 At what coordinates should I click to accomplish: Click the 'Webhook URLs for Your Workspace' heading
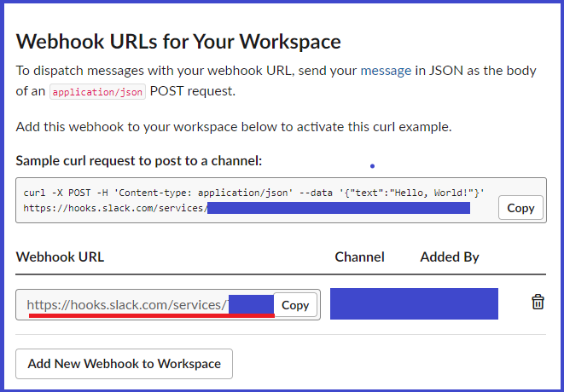[x=178, y=42]
